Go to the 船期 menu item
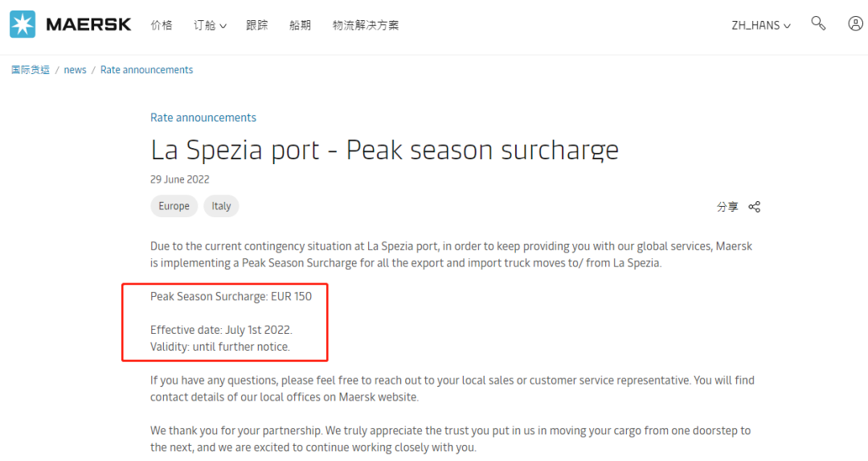The image size is (868, 461). pos(300,25)
